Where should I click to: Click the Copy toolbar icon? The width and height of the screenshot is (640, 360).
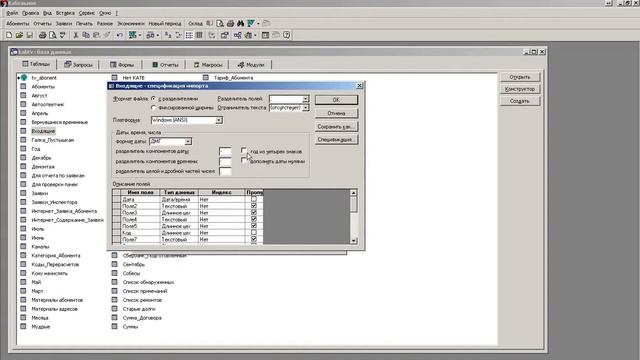click(x=86, y=36)
